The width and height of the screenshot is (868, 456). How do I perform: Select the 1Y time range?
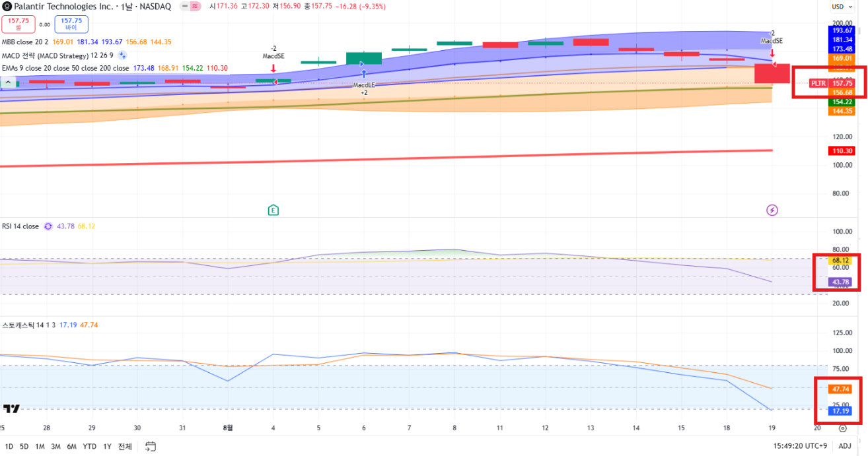pos(107,447)
